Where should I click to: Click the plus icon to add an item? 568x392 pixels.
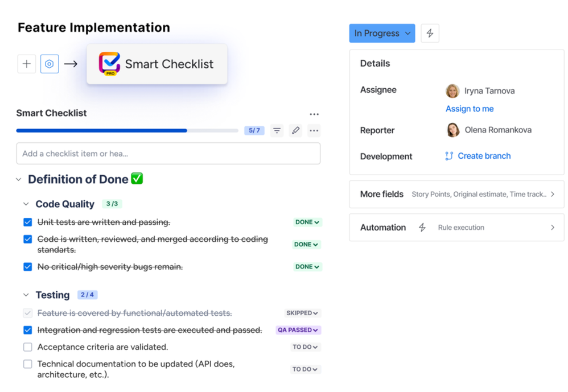click(x=26, y=64)
